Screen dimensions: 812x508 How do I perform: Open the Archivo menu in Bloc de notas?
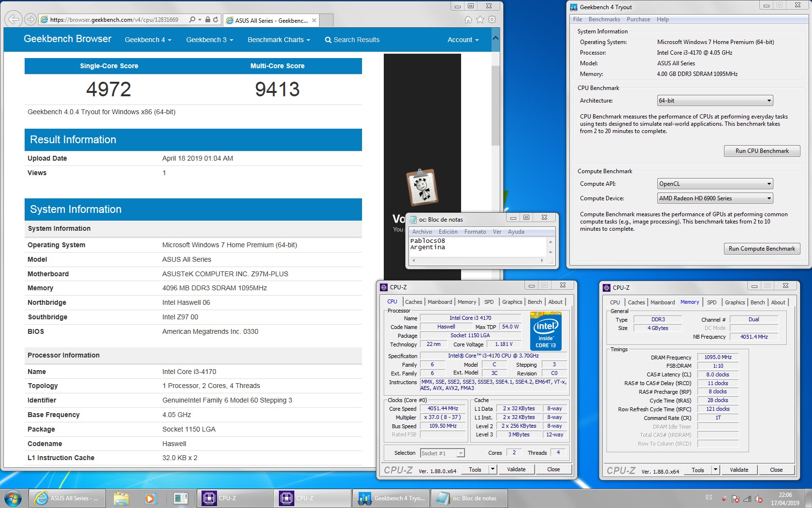coord(422,232)
